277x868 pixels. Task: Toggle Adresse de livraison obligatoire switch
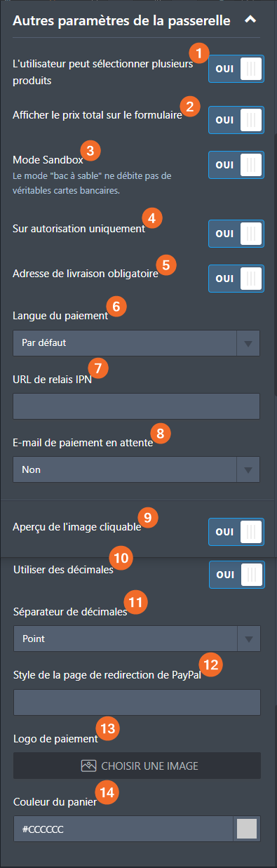236,279
